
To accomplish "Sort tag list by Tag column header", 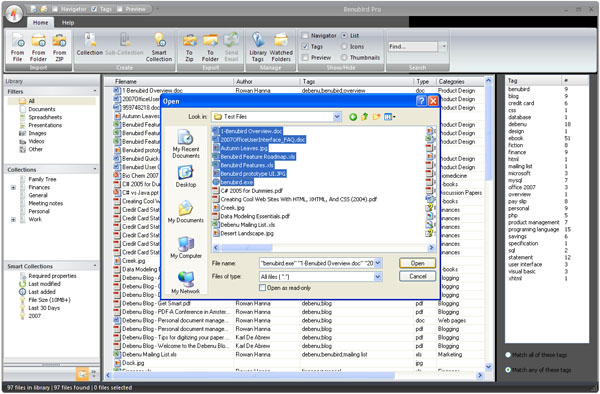I will pos(533,81).
